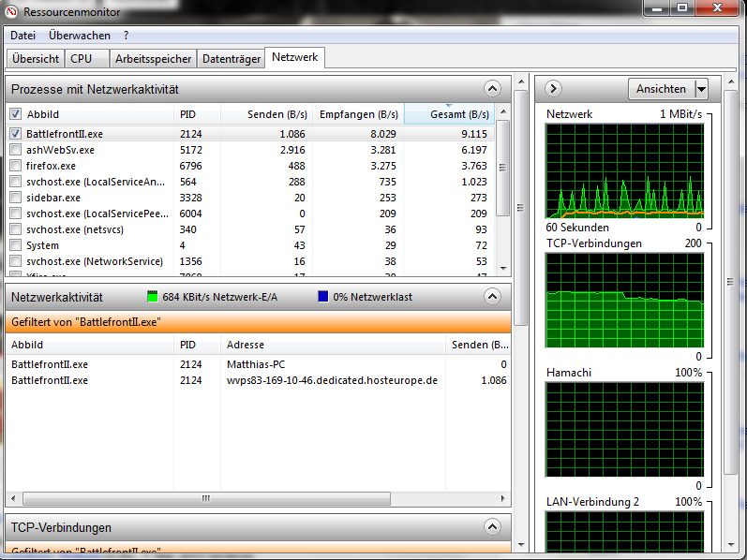Image resolution: width=747 pixels, height=560 pixels.
Task: Open the Arbeitsspeicher tab
Action: 153,58
